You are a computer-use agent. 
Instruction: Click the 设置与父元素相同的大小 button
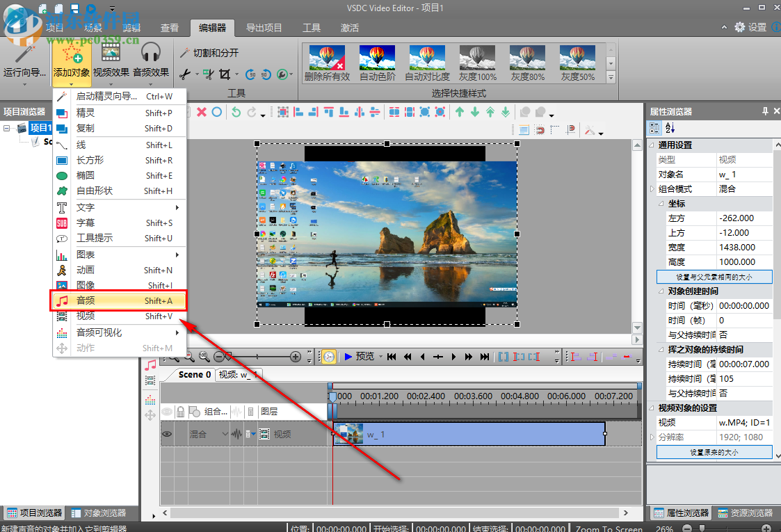point(714,276)
